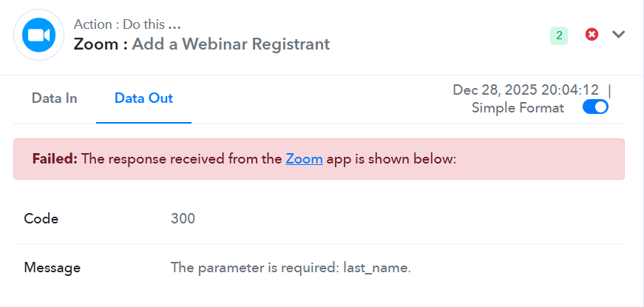Click the blue Zoom camera app icon

39,35
